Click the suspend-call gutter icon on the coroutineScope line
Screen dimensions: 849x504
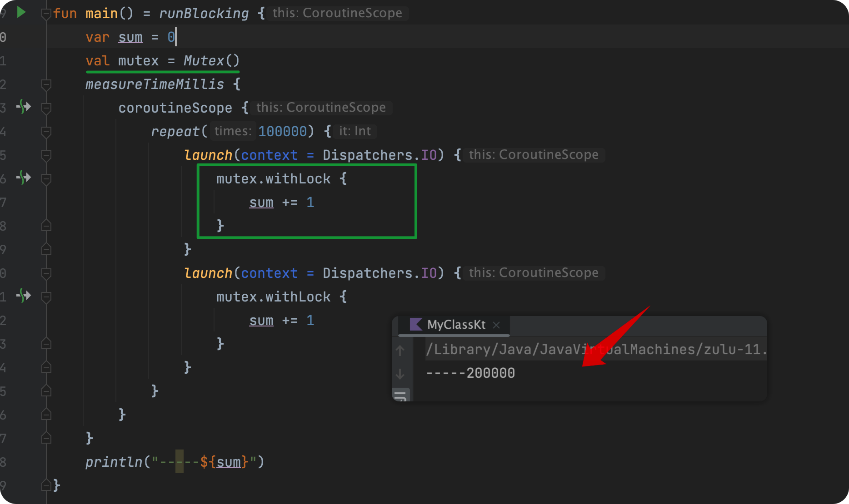[x=24, y=107]
